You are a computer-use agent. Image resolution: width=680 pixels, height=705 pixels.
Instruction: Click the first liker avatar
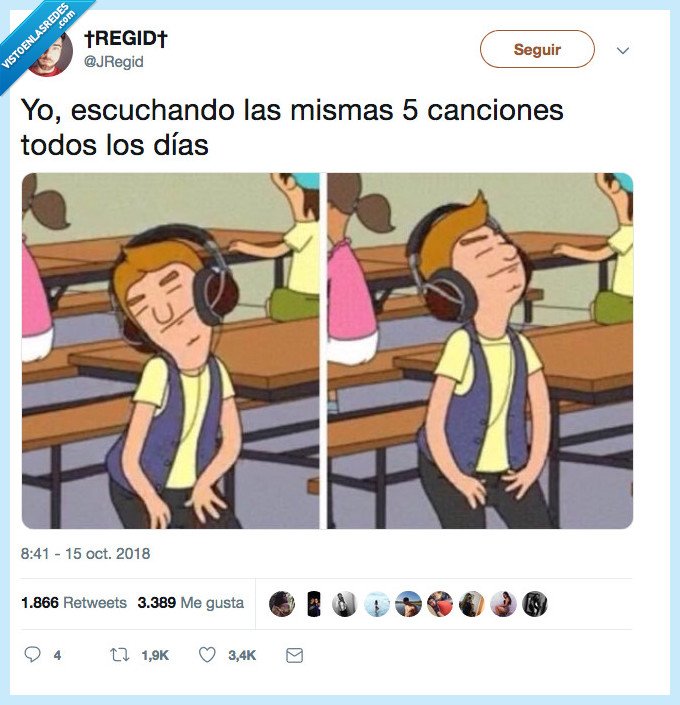[x=282, y=603]
